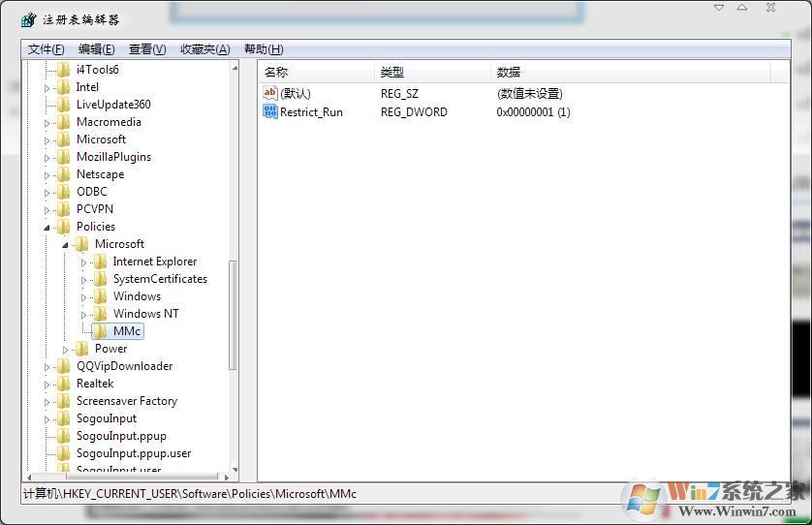Open the 文件(F) menu
The height and width of the screenshot is (525, 812).
47,49
